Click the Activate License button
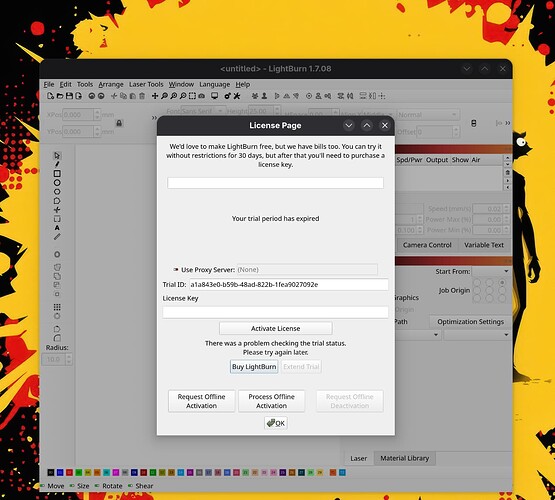Viewport: 555px width, 500px height. (x=275, y=328)
